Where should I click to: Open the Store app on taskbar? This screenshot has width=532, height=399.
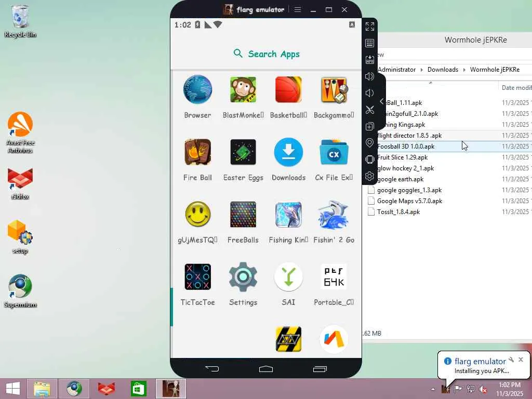pos(138,389)
